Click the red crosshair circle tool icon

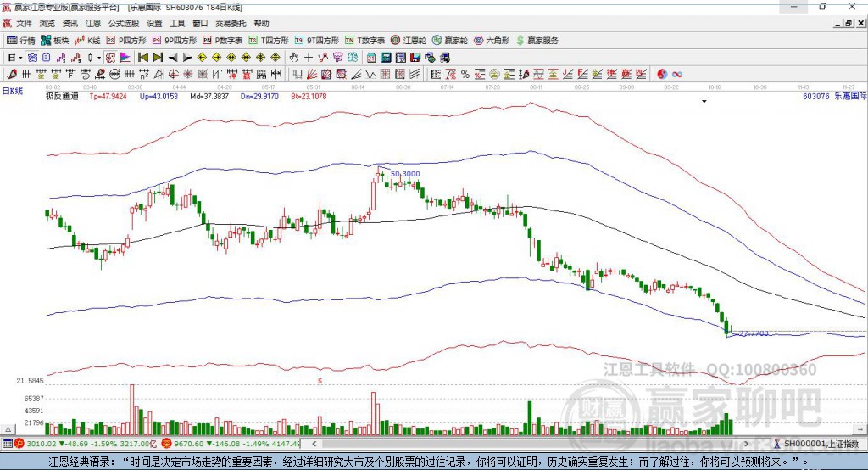click(172, 74)
